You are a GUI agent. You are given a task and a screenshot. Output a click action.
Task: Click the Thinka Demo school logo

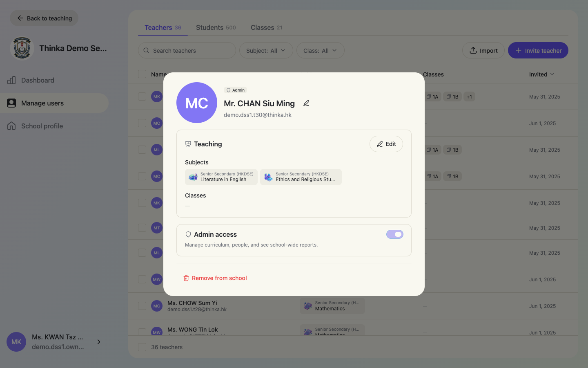[22, 48]
